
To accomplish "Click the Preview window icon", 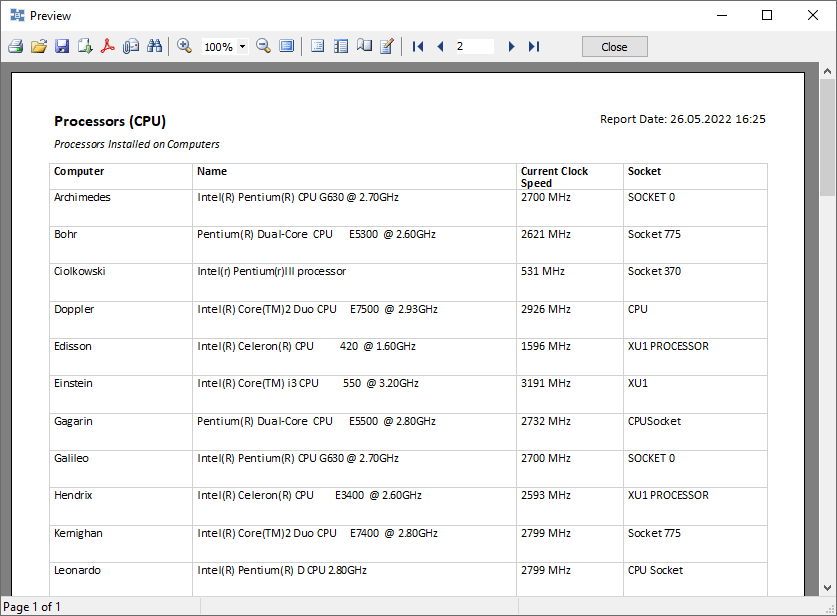I will 17,15.
